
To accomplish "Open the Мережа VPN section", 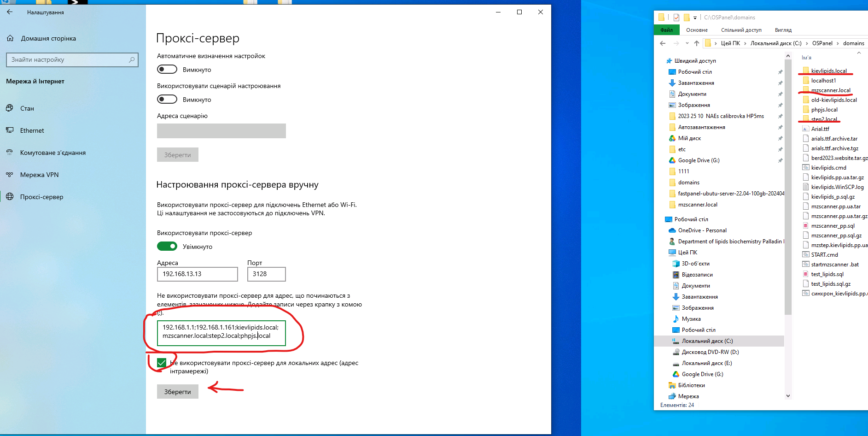I will [x=39, y=175].
